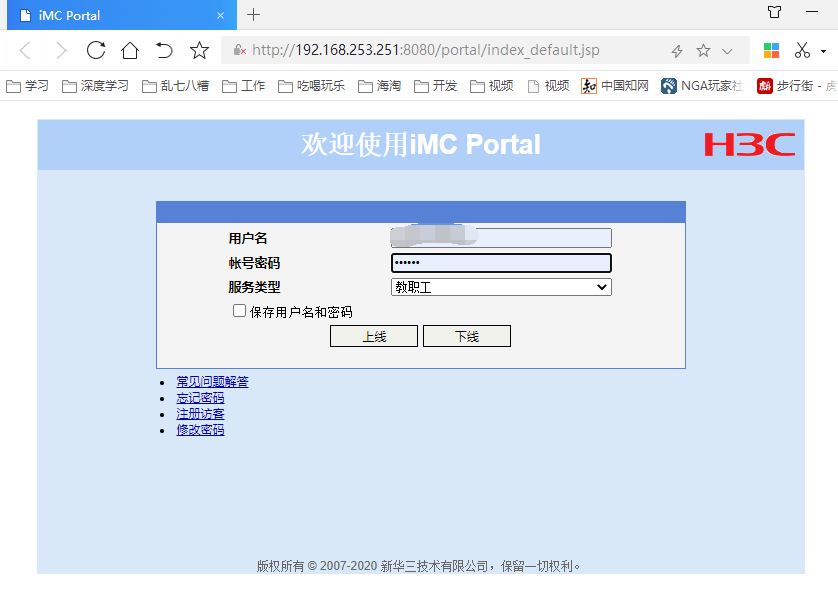Viewport: 838px width, 591px height.
Task: Click the 下线 logout button
Action: pos(467,336)
